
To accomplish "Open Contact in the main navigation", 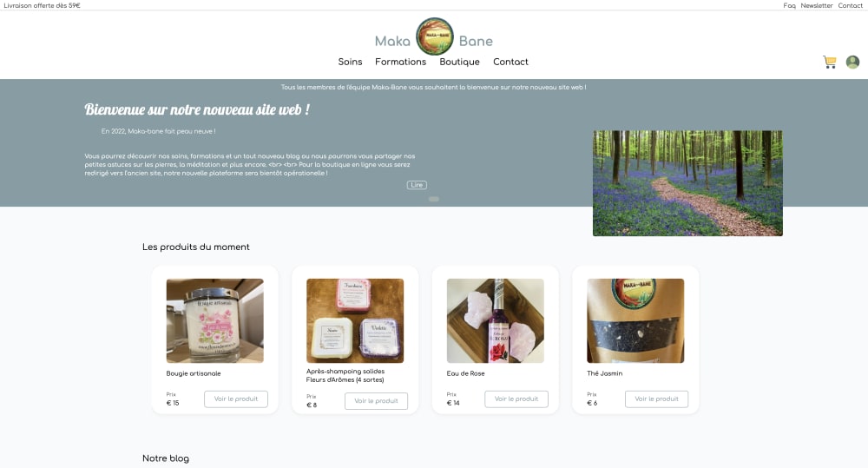I will [510, 62].
